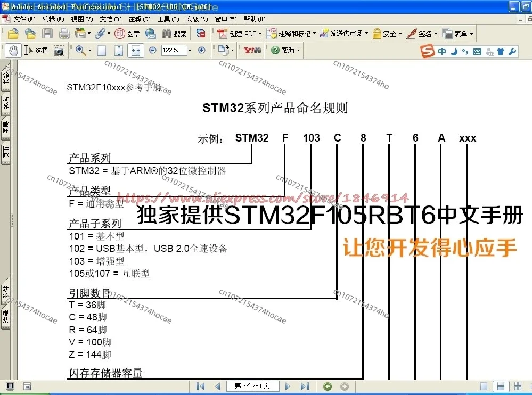Open the 注释和标记 dropdown
Image resolution: width=532 pixels, height=395 pixels.
(x=291, y=34)
